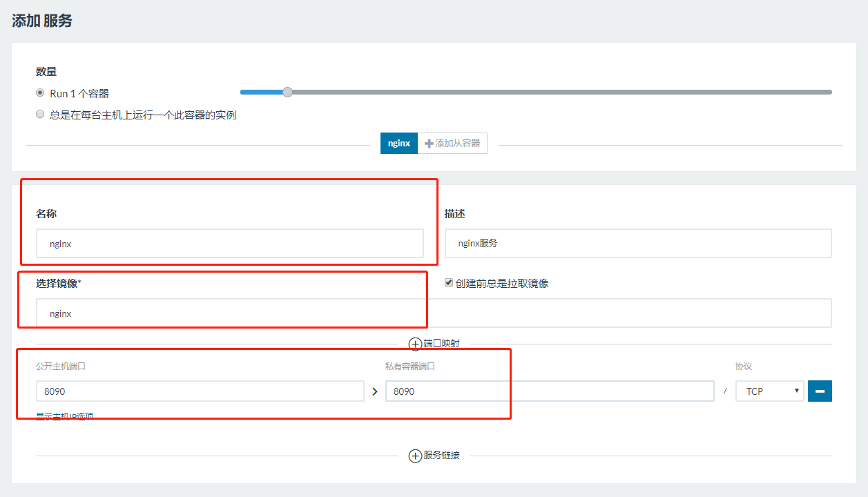The height and width of the screenshot is (497, 868).
Task: Click the 私有容器端口 column label
Action: (x=410, y=367)
